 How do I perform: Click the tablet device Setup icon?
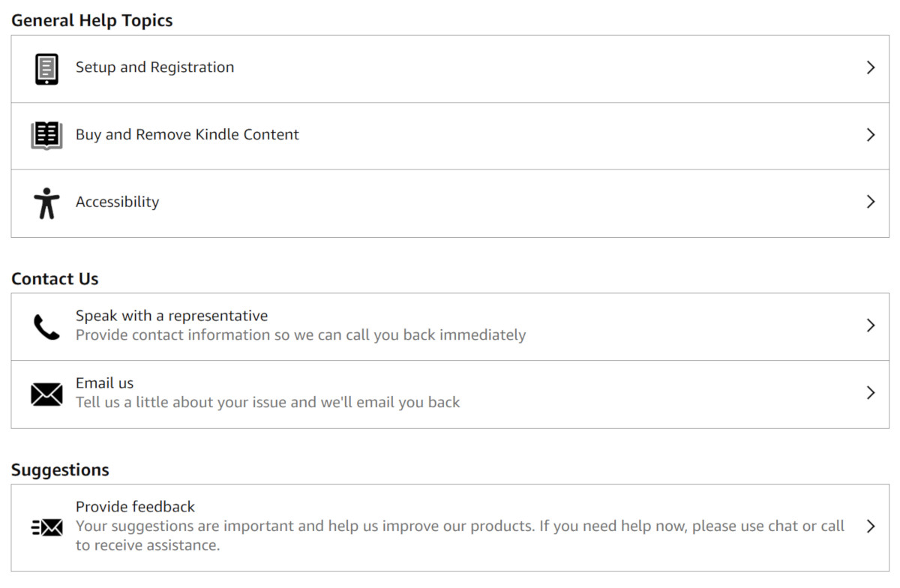coord(46,69)
